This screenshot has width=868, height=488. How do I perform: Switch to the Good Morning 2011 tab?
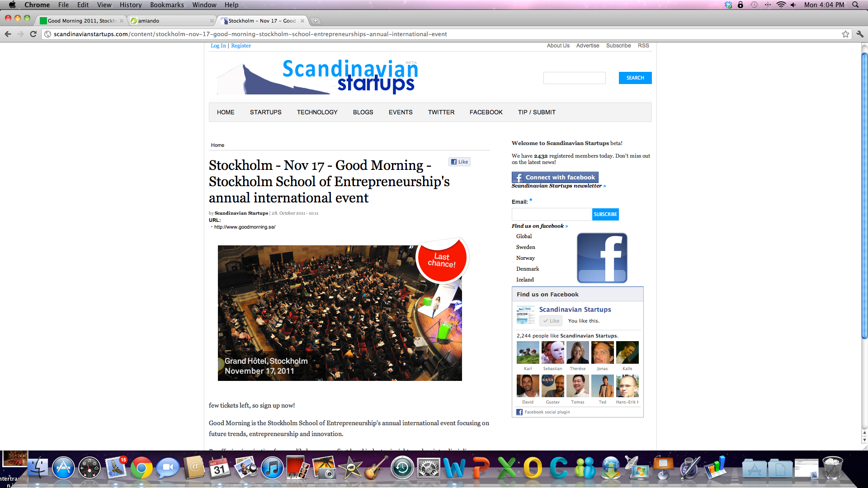click(x=80, y=21)
